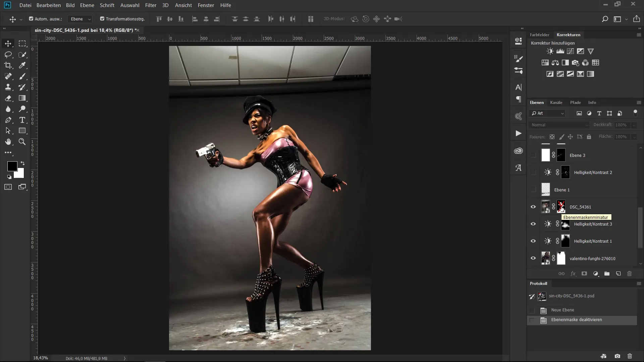The height and width of the screenshot is (362, 644).
Task: Hide the DSC_54361 layer
Action: (533, 207)
